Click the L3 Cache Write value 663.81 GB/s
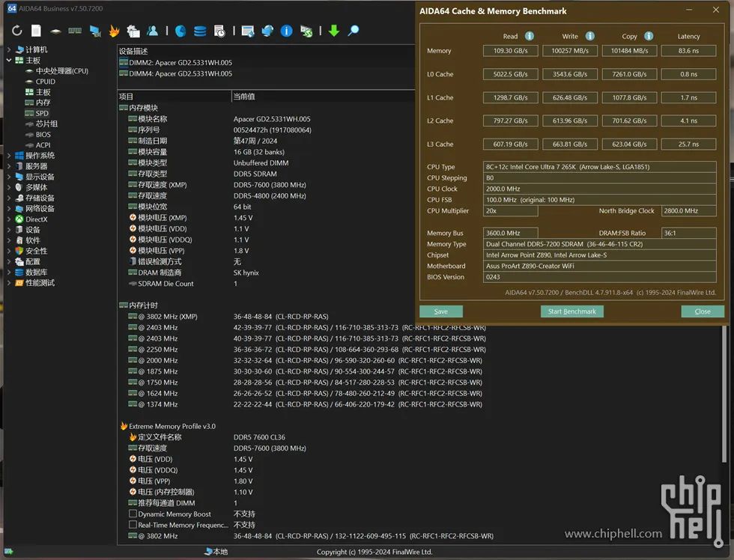The width and height of the screenshot is (734, 560). [570, 144]
